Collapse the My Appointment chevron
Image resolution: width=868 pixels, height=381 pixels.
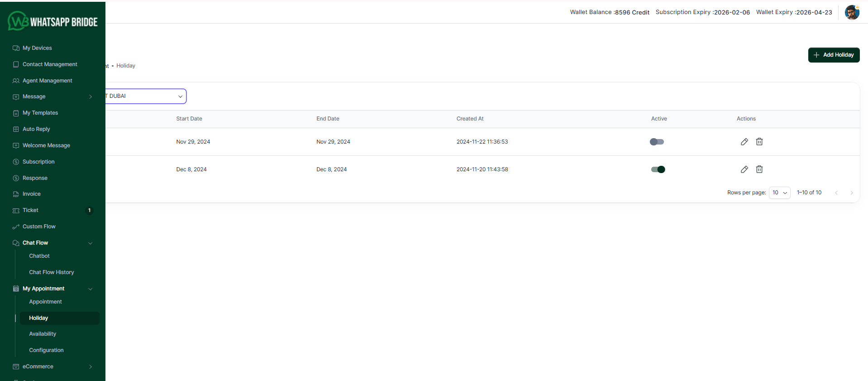tap(91, 289)
